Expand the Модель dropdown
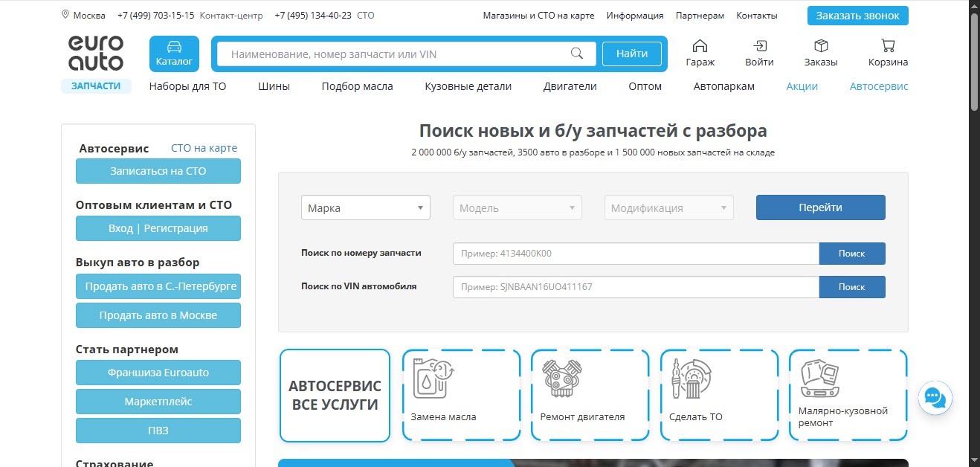This screenshot has height=467, width=980. tap(518, 208)
